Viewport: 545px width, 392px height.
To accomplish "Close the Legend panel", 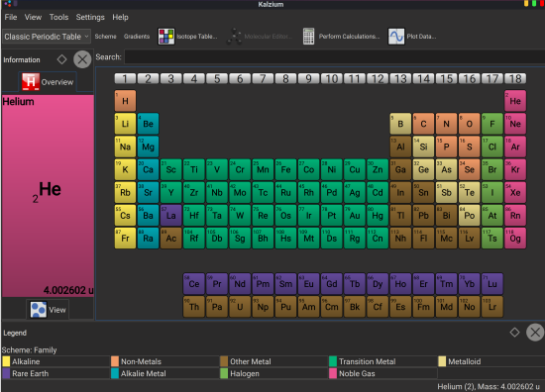I will coord(535,333).
